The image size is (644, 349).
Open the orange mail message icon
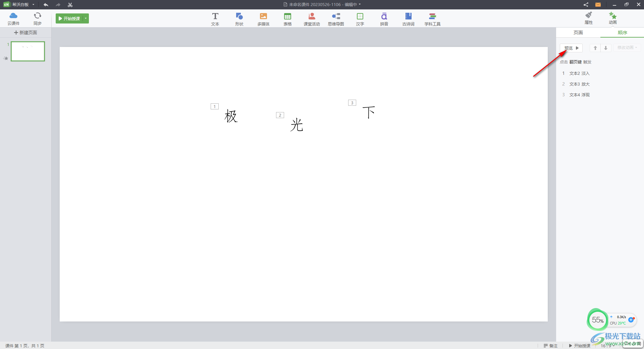pos(598,5)
